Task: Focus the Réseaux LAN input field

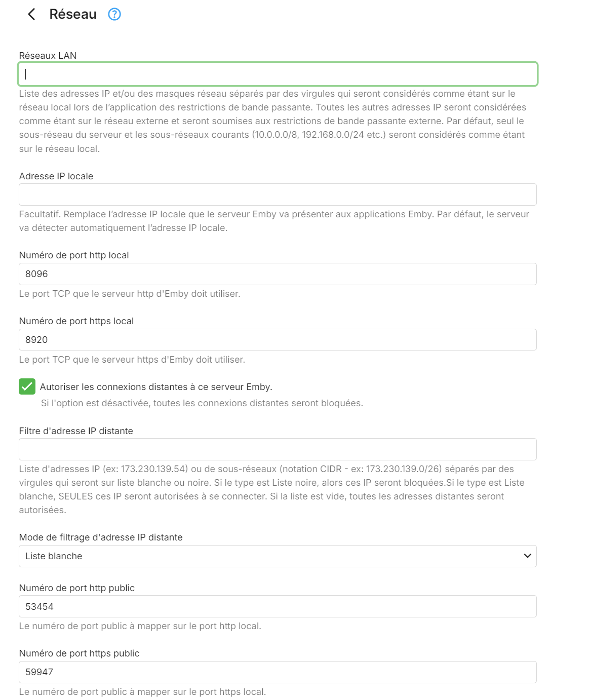Action: (x=278, y=74)
